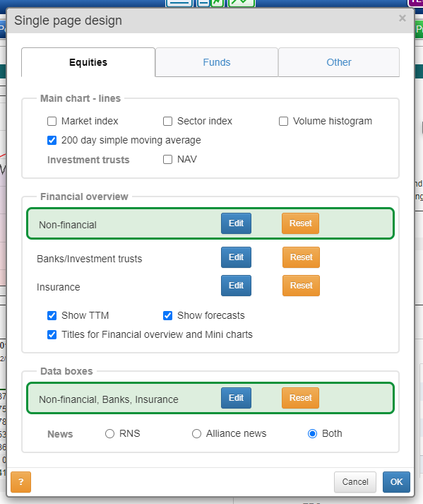Screen dimensions: 423x504
Task: Tick the Volume histogram checkbox
Action: click(283, 121)
